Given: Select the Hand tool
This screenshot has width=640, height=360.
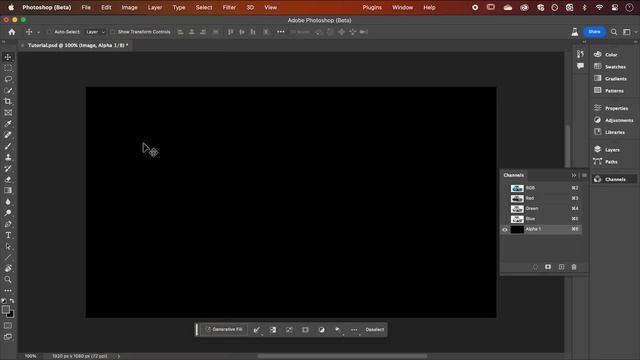Looking at the screenshot, I should [8, 269].
